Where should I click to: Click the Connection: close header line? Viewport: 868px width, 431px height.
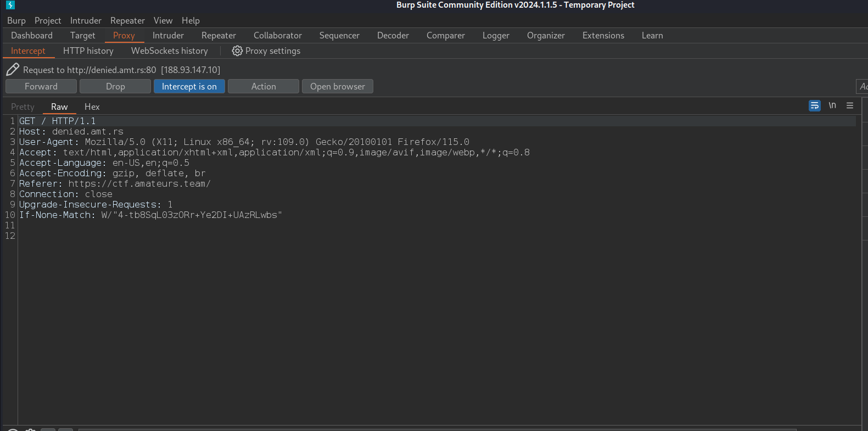pos(66,194)
